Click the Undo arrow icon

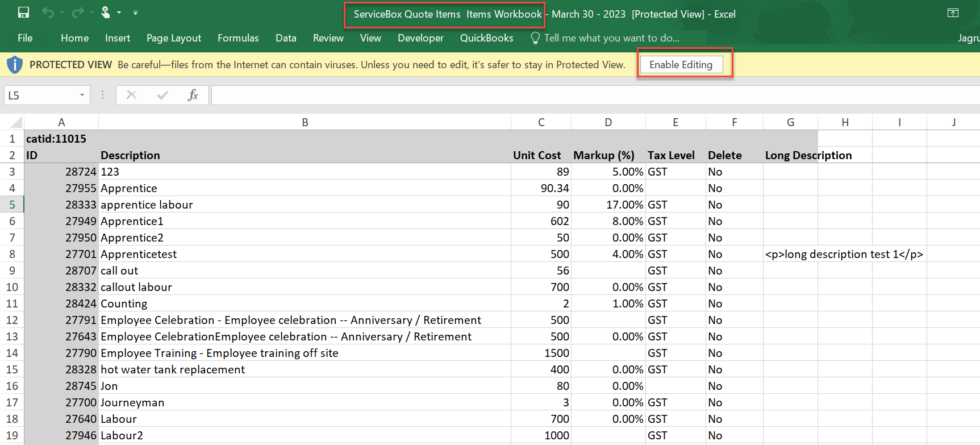pos(48,13)
